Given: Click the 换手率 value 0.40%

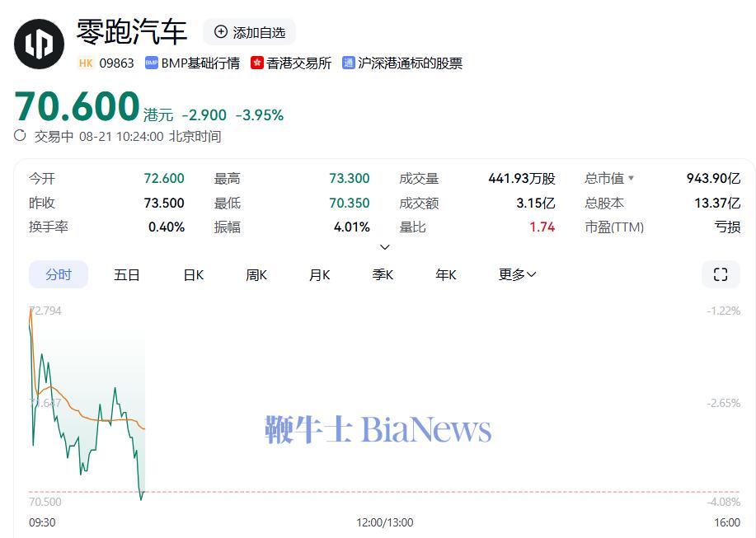Looking at the screenshot, I should (x=167, y=227).
